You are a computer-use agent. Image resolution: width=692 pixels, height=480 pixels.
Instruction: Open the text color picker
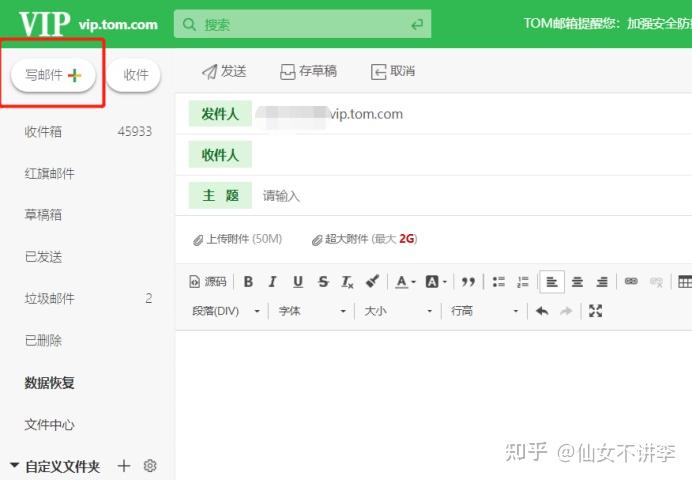(405, 281)
